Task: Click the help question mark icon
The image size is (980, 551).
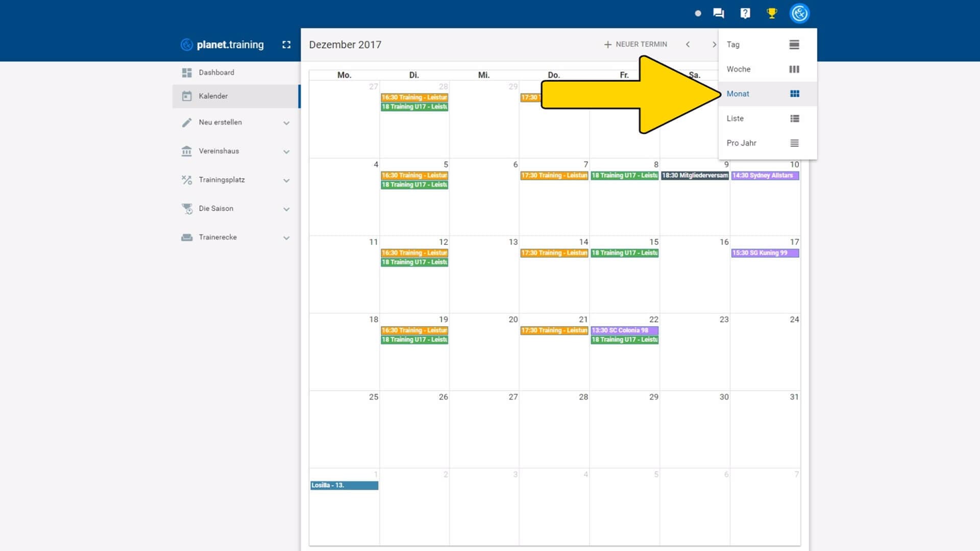Action: tap(745, 13)
